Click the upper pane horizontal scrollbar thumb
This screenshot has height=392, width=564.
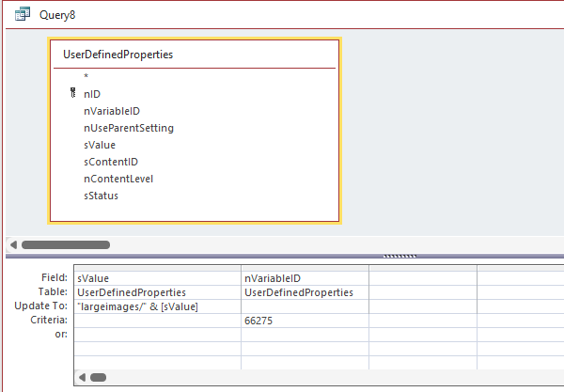[x=64, y=244]
